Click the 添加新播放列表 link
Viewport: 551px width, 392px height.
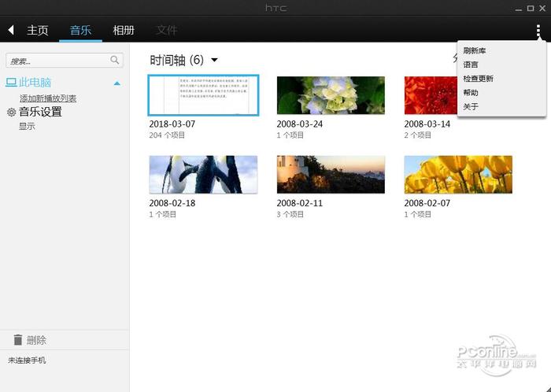(x=48, y=98)
